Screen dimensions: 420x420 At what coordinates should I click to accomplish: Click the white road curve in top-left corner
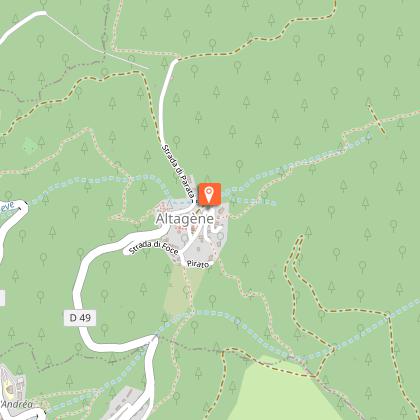[x=22, y=25]
